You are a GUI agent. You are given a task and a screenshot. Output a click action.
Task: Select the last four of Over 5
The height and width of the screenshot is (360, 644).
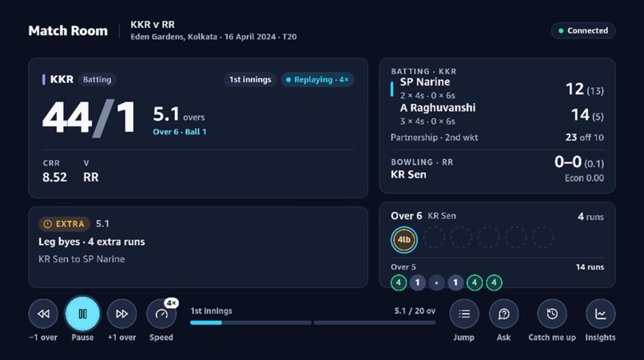[494, 282]
